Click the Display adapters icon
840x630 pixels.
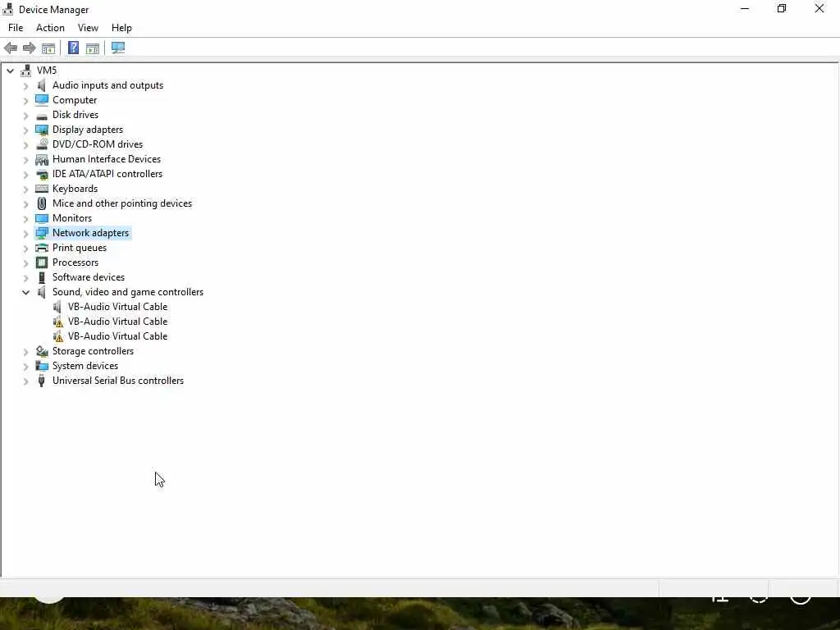tap(42, 130)
